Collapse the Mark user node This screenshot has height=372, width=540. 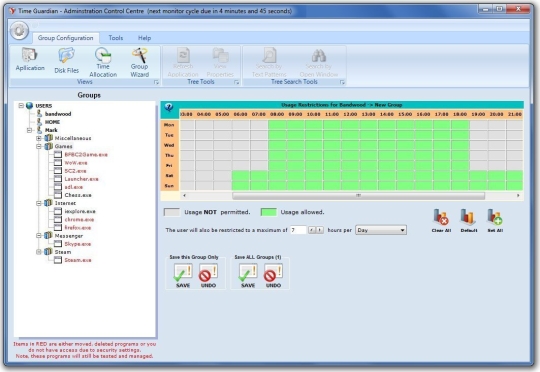(30, 130)
